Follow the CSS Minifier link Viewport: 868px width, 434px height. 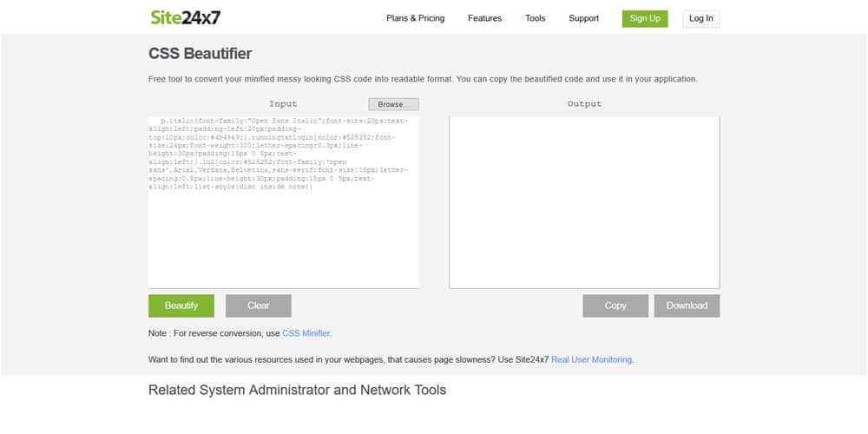(x=306, y=333)
